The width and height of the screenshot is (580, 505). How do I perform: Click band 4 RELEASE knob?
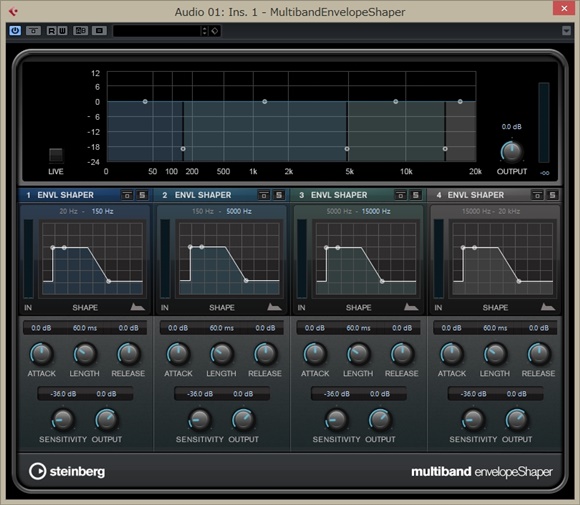(x=539, y=354)
